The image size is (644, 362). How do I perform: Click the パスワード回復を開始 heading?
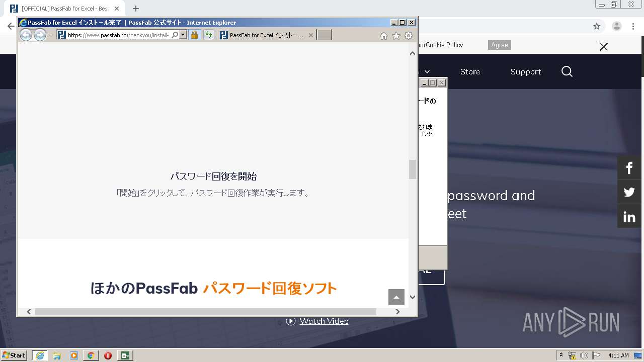[x=213, y=176]
